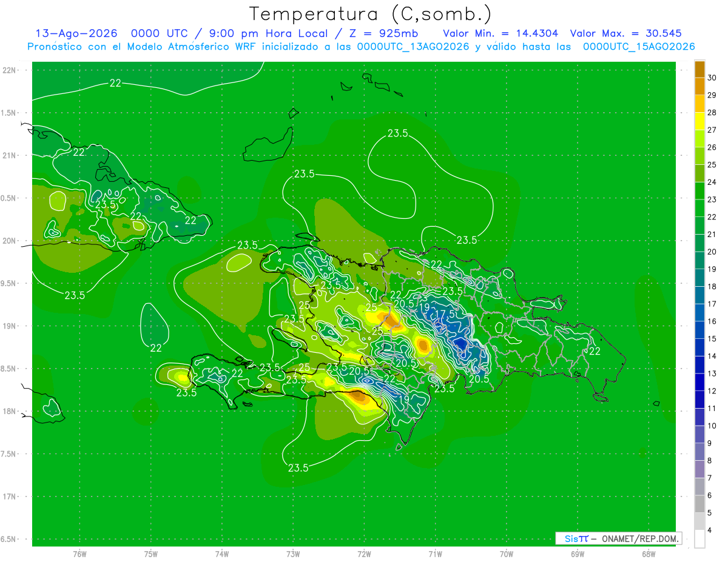Click the 76W longitude axis label
This screenshot has height=562, width=728.
coord(79,553)
